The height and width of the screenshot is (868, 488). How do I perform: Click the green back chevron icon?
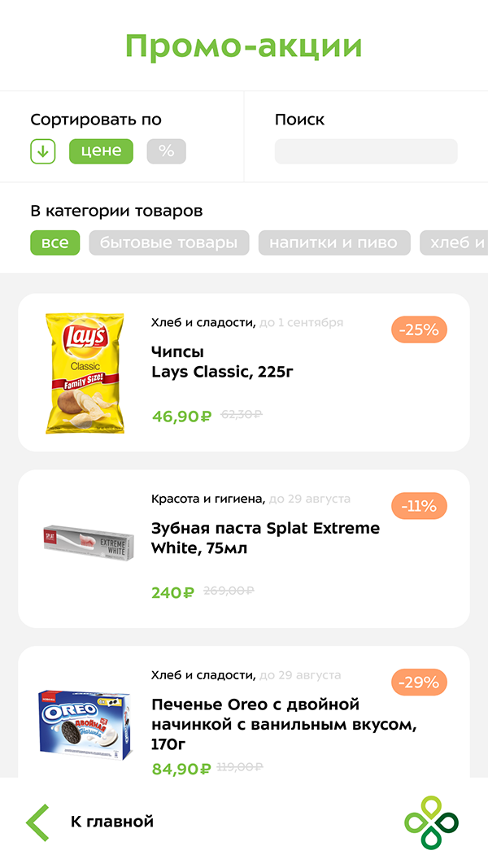tap(37, 822)
